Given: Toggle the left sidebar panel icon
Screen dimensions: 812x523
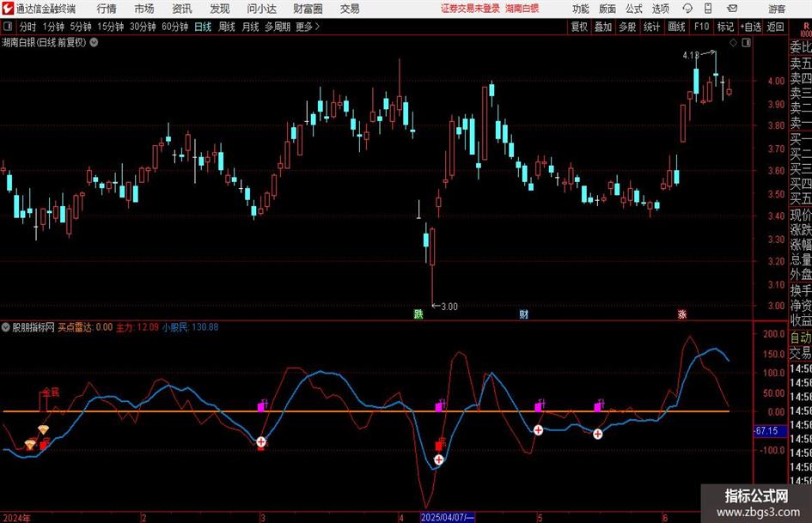Looking at the screenshot, I should (7, 27).
